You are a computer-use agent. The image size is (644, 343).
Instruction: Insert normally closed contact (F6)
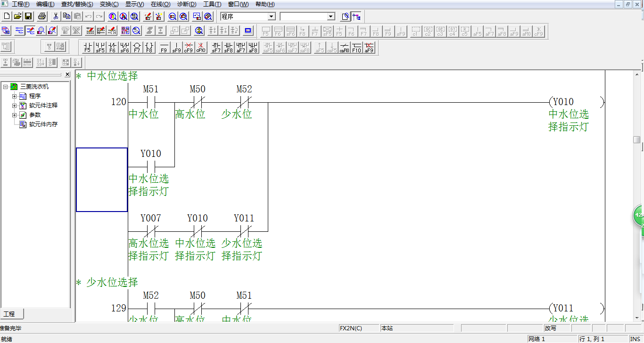tap(112, 47)
